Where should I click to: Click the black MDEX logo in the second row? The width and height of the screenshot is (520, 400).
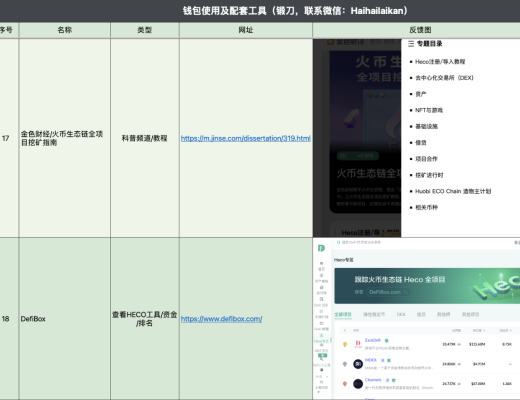(358, 364)
